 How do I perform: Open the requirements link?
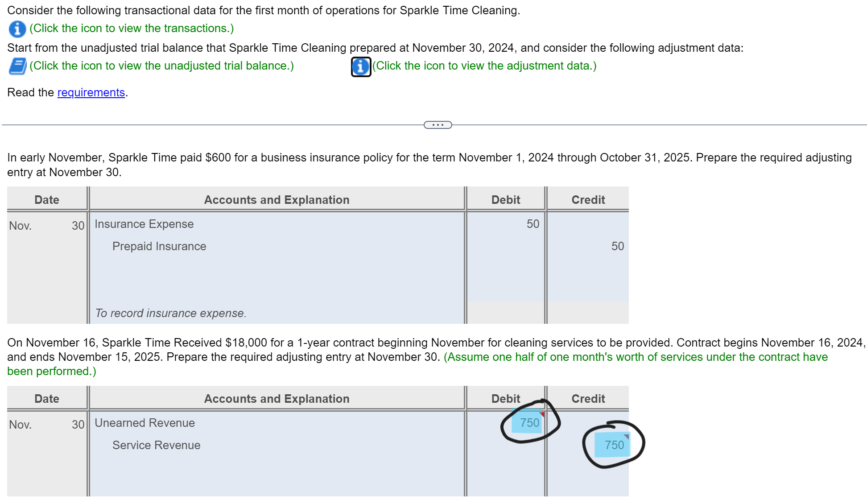91,92
